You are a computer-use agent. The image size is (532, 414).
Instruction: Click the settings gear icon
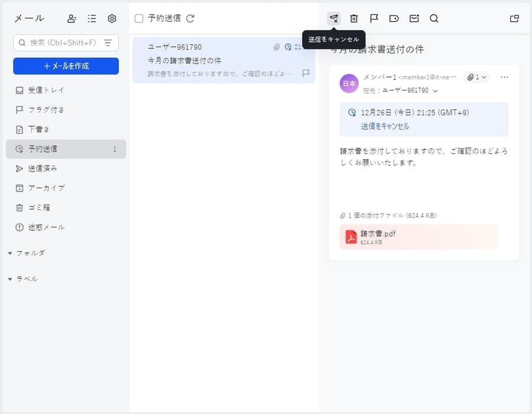112,18
